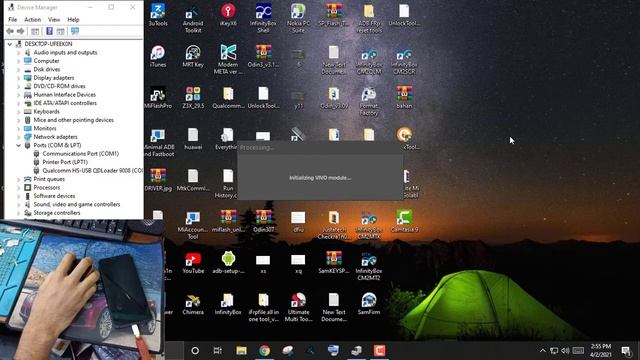Open the Android Toolkit desktop icon
The width and height of the screenshot is (640, 360).
(193, 19)
